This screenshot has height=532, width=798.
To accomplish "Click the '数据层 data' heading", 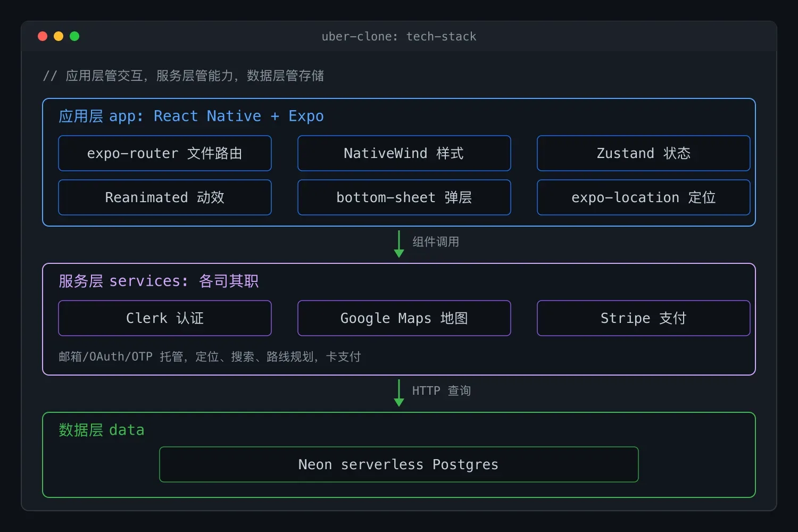I will pyautogui.click(x=102, y=430).
